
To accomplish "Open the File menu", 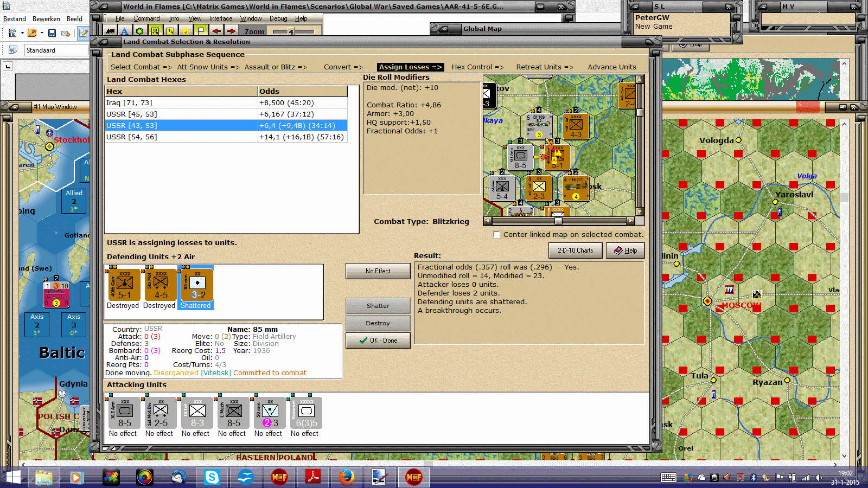I will click(x=120, y=18).
